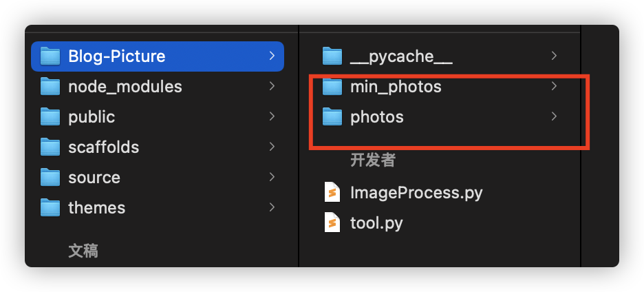Screen dimensions: 644x292
Task: Select the scaffolds folder icon
Action: pos(50,147)
